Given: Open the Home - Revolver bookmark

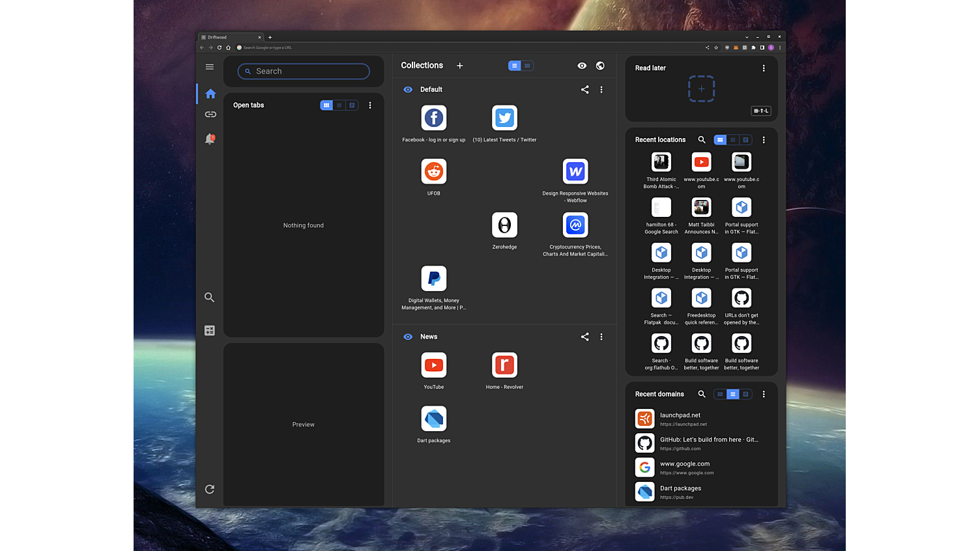Looking at the screenshot, I should point(504,365).
